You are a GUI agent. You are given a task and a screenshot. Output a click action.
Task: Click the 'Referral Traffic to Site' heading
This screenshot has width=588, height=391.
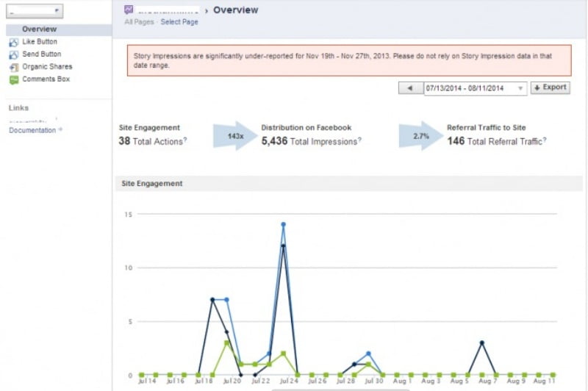click(x=487, y=127)
